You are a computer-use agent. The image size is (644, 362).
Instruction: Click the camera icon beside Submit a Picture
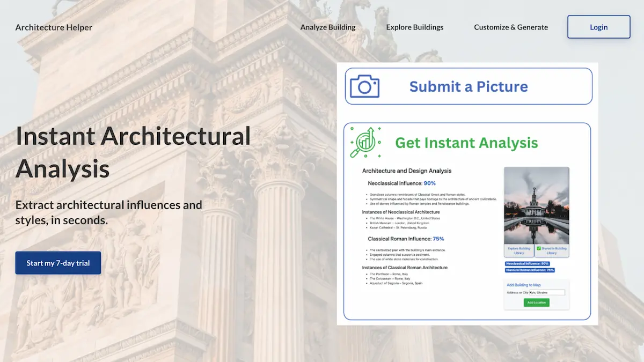(x=364, y=86)
